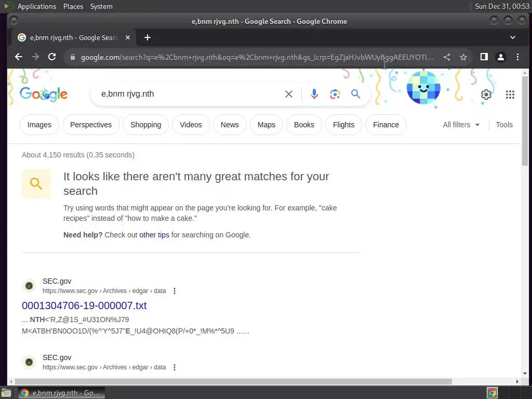Click the forward navigation arrow

(x=35, y=57)
